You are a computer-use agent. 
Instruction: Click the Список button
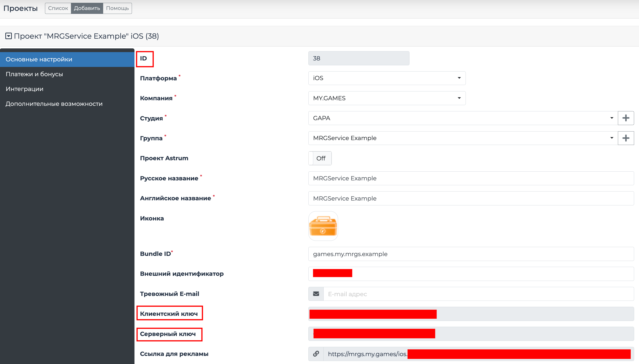[58, 8]
